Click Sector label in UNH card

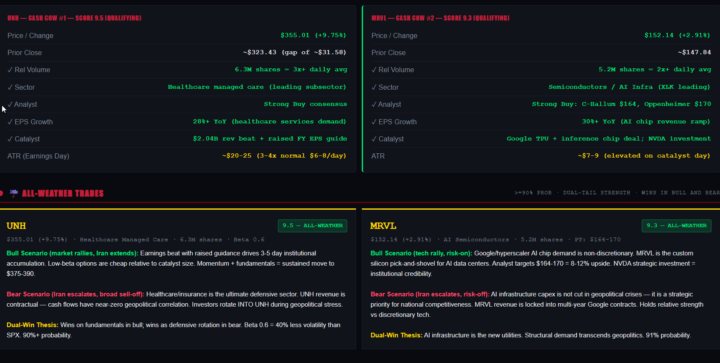pyautogui.click(x=21, y=87)
